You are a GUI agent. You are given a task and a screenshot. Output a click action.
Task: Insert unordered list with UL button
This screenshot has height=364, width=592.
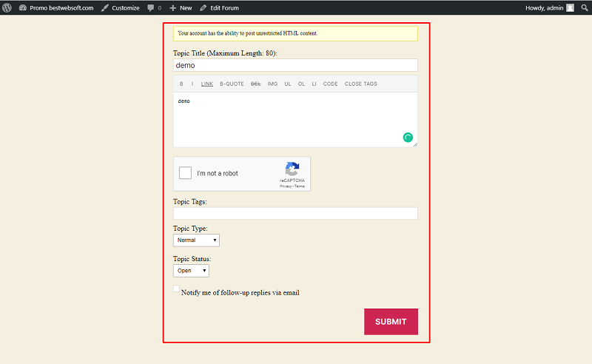tap(288, 84)
